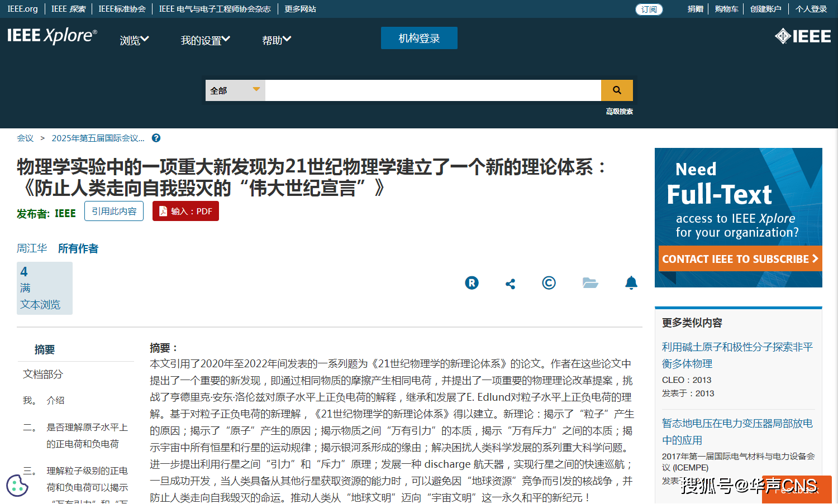Click the 输入：PDF button
The image size is (838, 504).
coord(185,211)
